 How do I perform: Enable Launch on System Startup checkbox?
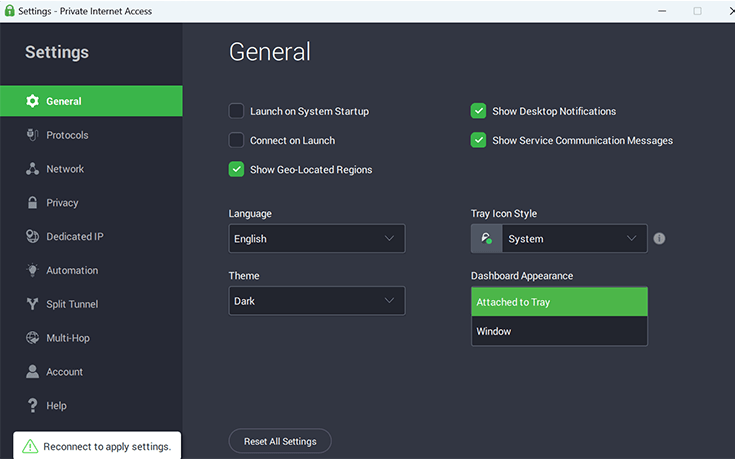pyautogui.click(x=236, y=111)
